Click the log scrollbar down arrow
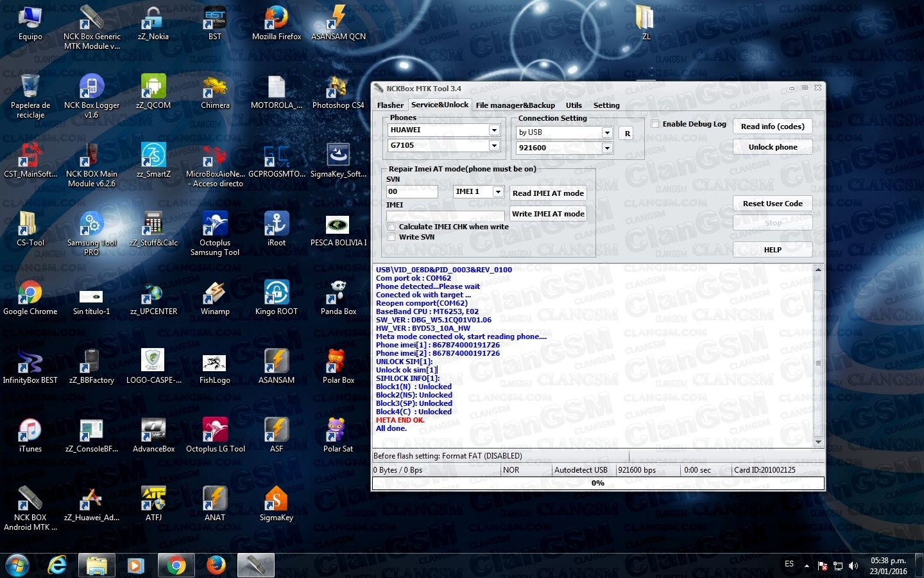This screenshot has height=578, width=924. point(818,442)
